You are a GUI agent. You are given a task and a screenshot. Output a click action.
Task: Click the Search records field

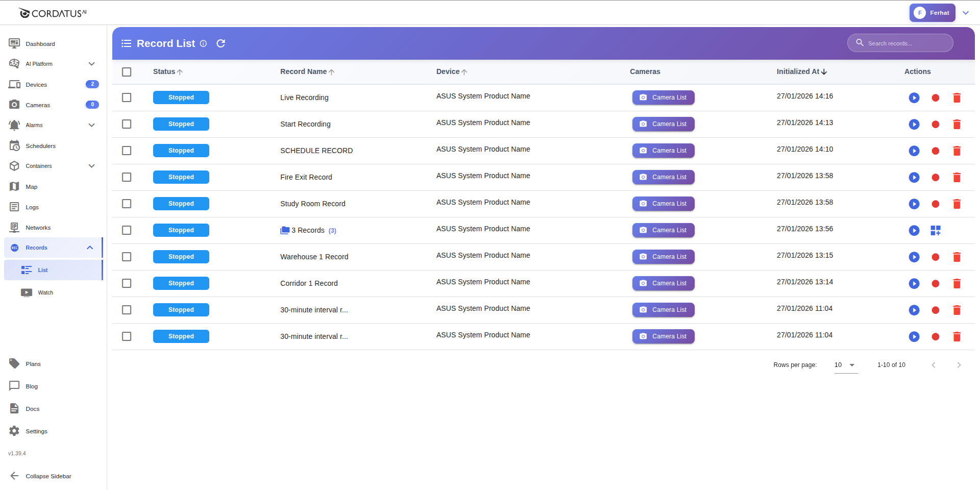coord(906,43)
